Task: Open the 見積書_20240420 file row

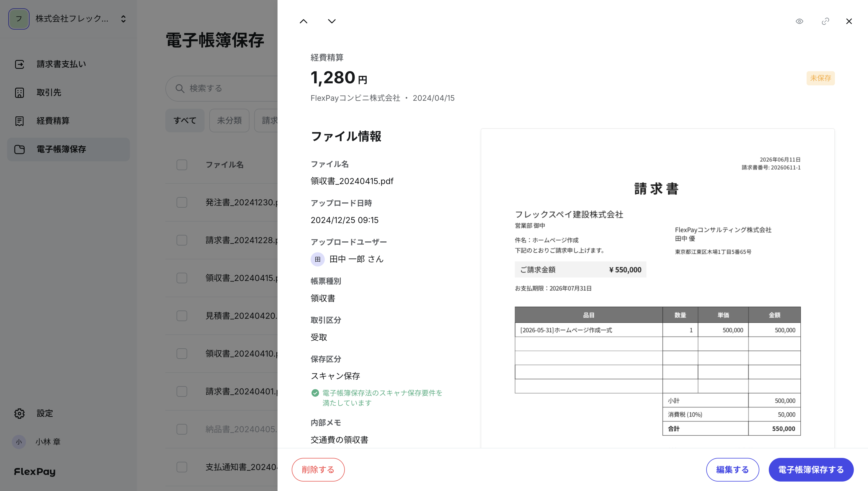Action: pyautogui.click(x=221, y=316)
